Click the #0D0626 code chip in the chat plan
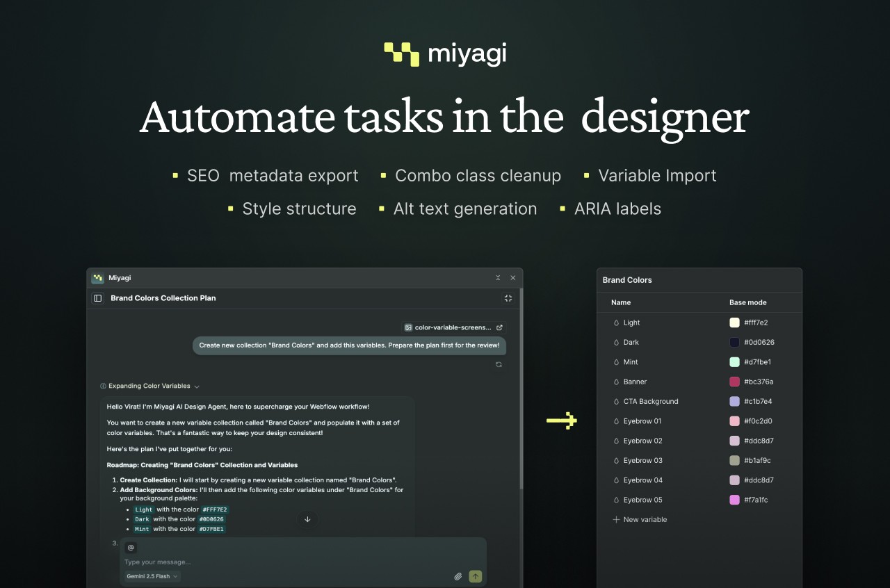Image resolution: width=890 pixels, height=588 pixels. 212,519
